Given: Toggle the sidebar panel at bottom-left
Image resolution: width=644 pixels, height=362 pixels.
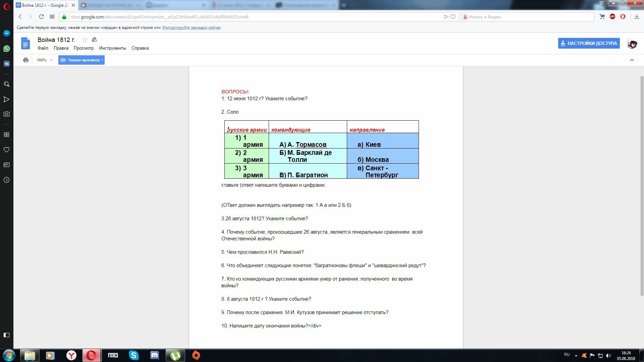Looking at the screenshot, I should (6, 335).
